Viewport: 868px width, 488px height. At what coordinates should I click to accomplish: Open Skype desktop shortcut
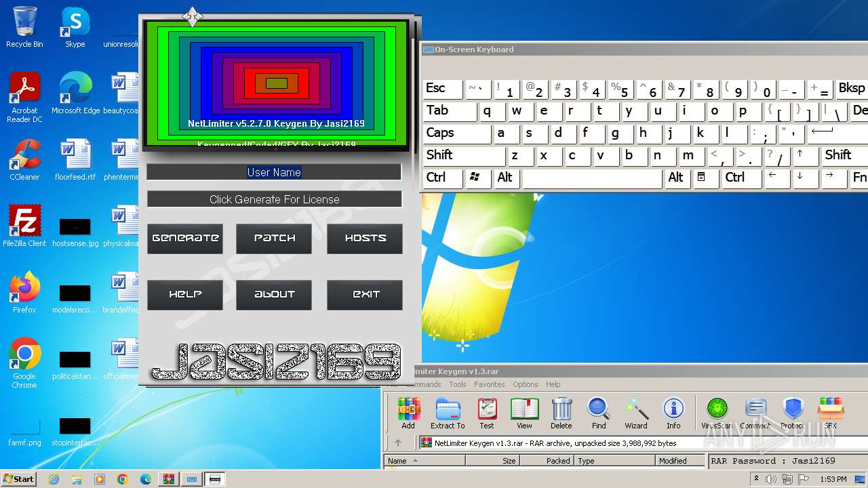(75, 27)
